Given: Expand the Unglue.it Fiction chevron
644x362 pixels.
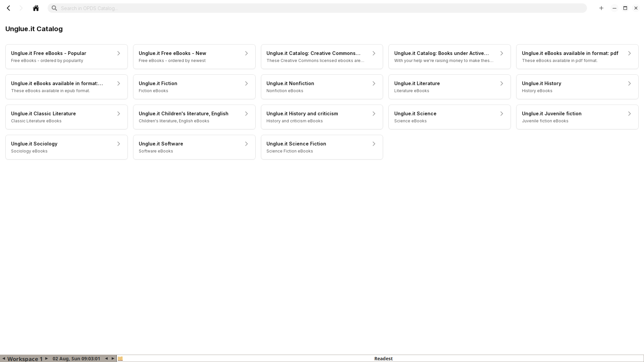Looking at the screenshot, I should [x=247, y=83].
